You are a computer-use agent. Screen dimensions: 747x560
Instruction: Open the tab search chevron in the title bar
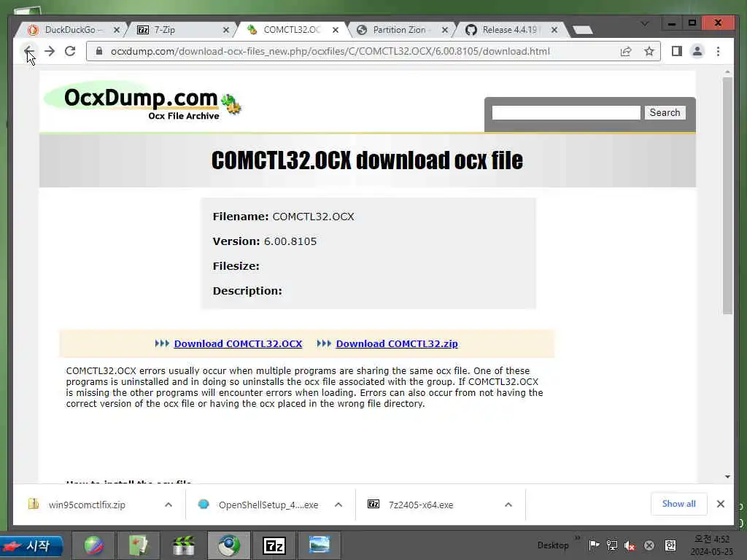coord(645,23)
